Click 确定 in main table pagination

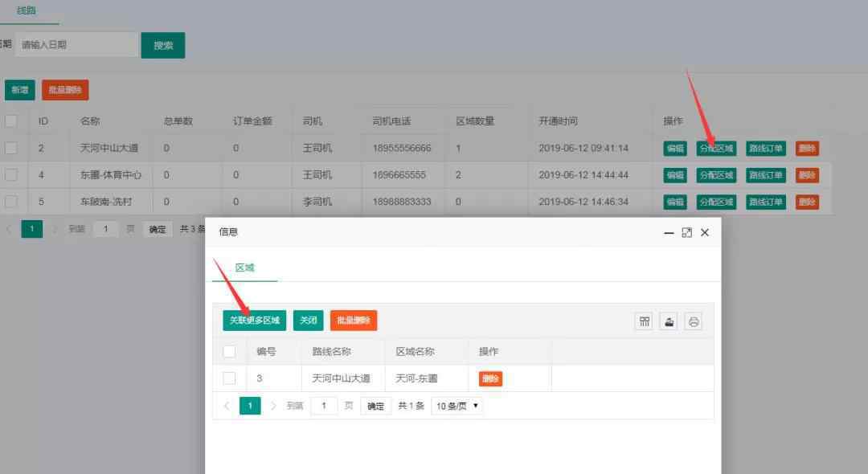[x=158, y=229]
